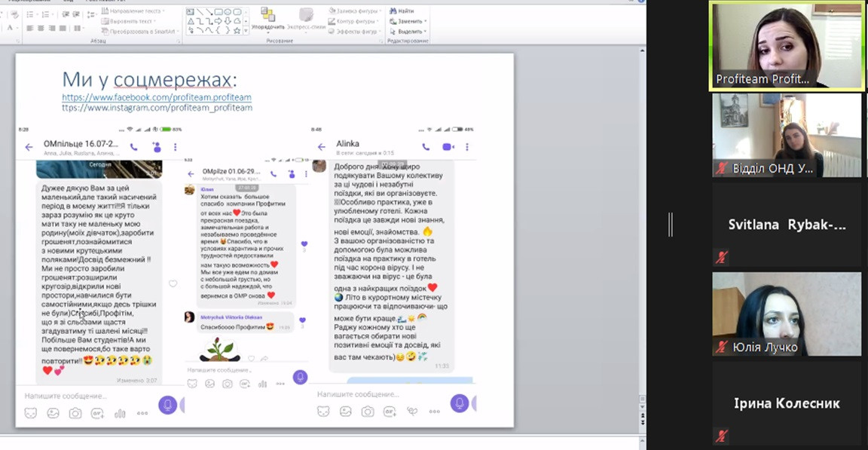Select the triangle shape in the shapes gallery
This screenshot has height=450, width=868.
coord(191,21)
